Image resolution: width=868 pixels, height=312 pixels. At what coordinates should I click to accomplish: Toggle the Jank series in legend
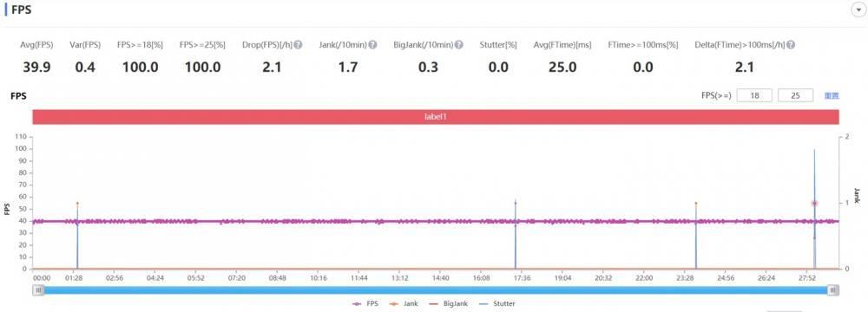pos(404,303)
